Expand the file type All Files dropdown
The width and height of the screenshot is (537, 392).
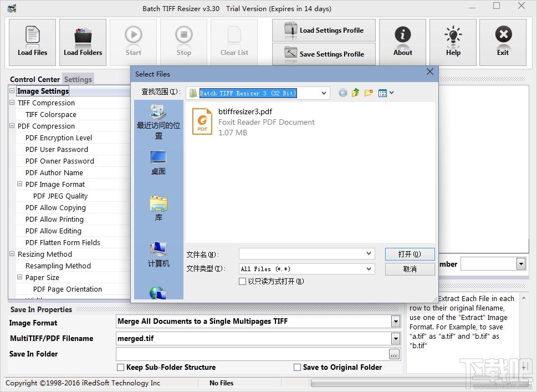[369, 269]
